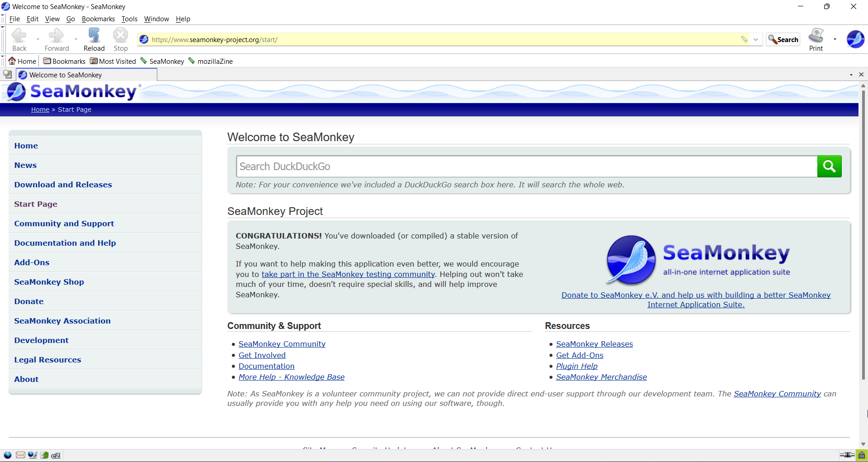Open the Most Visited folder
This screenshot has width=868, height=462.
tap(113, 61)
